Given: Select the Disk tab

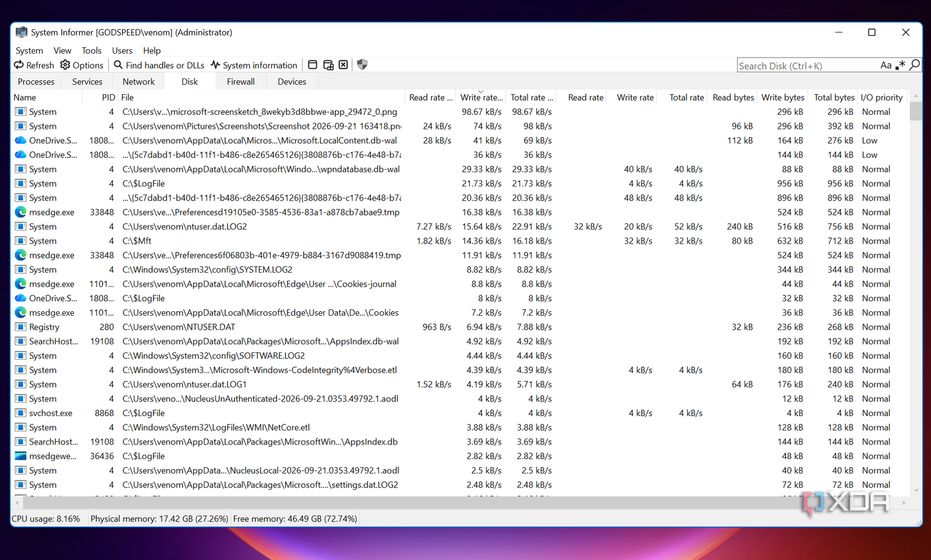Looking at the screenshot, I should tap(190, 82).
